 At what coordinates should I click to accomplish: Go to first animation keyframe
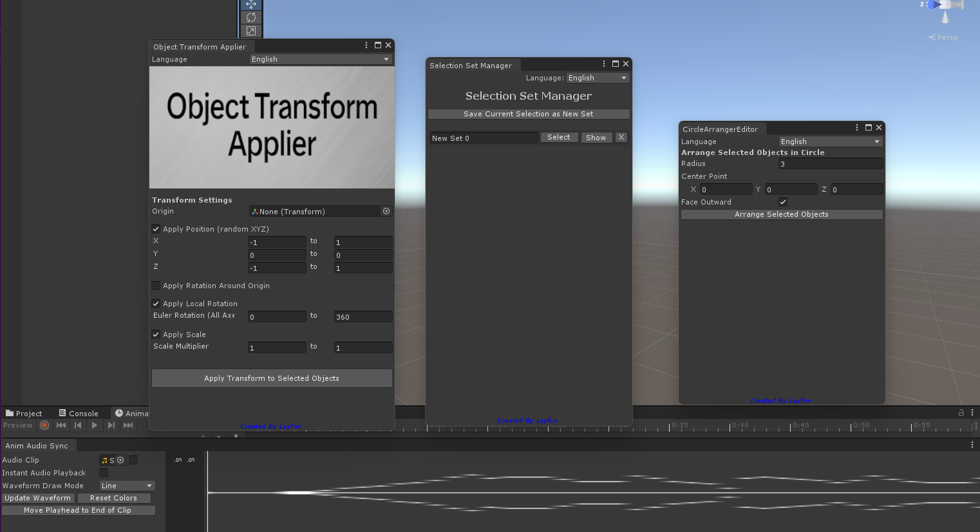click(61, 425)
